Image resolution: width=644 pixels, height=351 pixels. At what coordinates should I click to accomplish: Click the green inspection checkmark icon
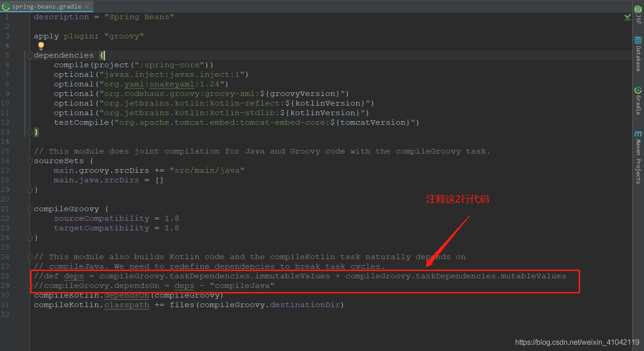(x=628, y=17)
